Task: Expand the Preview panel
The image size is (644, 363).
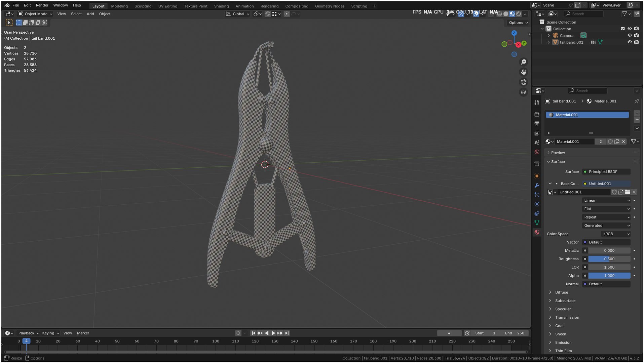Action: click(558, 153)
